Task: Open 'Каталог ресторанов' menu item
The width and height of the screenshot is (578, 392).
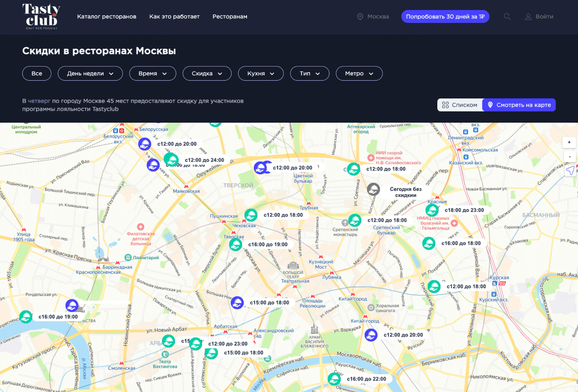Action: coord(107,17)
